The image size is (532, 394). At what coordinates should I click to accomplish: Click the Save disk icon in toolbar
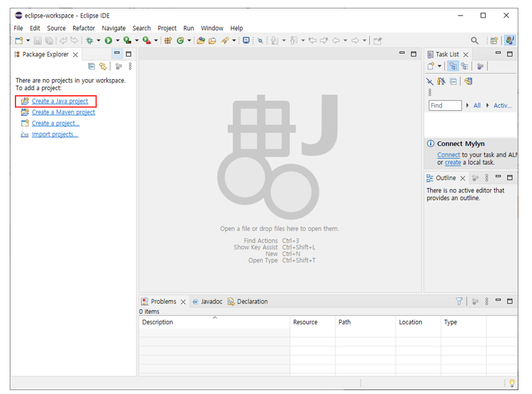click(x=38, y=41)
